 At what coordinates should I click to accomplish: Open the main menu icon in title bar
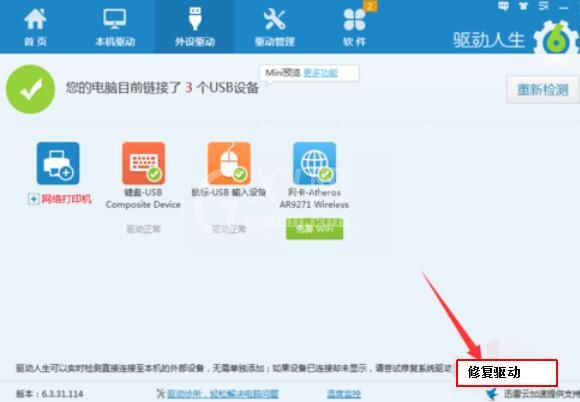543,6
